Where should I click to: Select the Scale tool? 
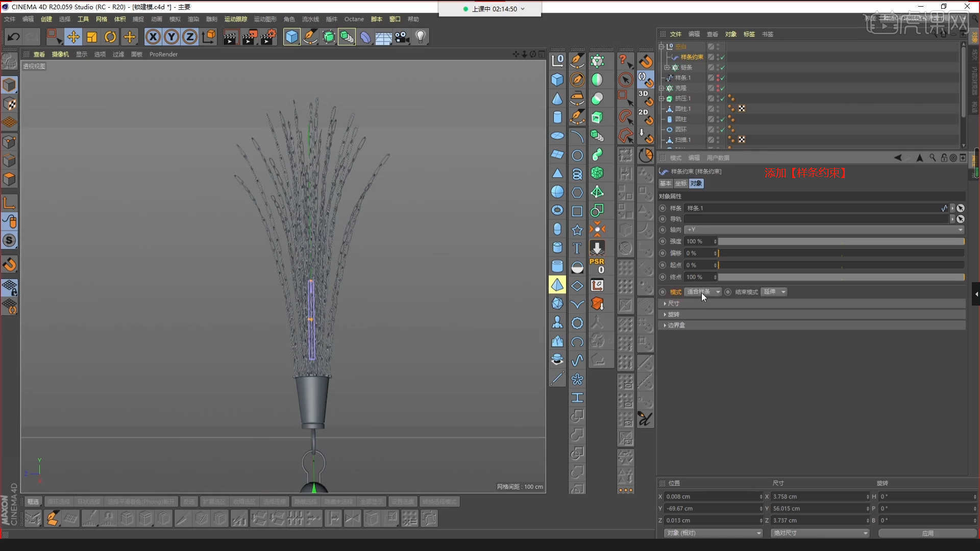coord(92,37)
